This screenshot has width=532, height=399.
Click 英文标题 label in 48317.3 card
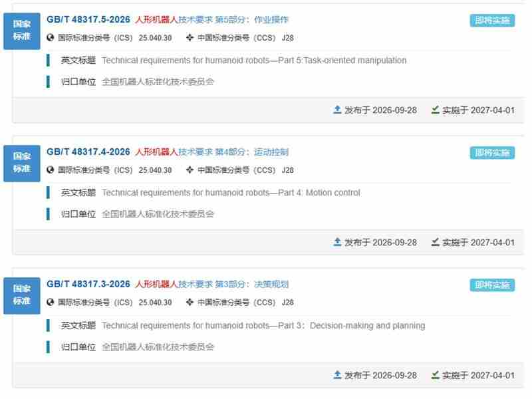(78, 326)
